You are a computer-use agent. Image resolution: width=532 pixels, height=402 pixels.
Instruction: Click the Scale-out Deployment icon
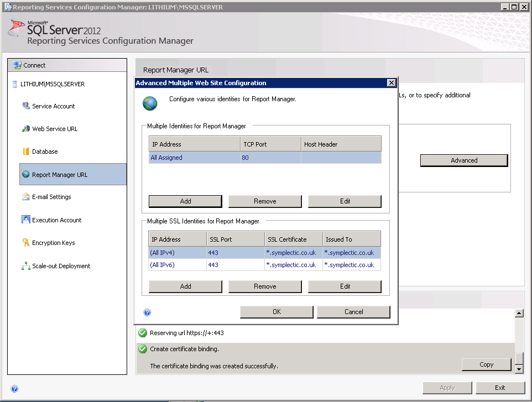[x=25, y=266]
